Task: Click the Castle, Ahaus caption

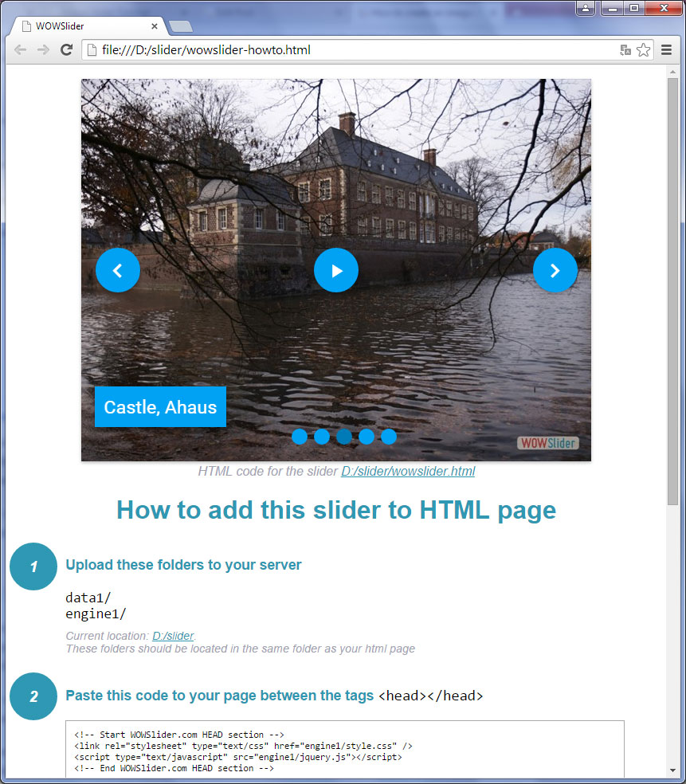Action: click(x=160, y=406)
